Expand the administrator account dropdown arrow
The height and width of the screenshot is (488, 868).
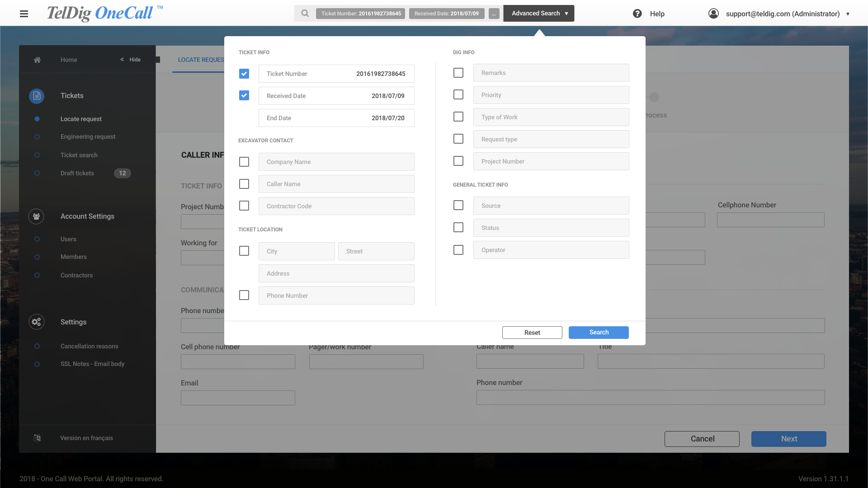click(848, 14)
